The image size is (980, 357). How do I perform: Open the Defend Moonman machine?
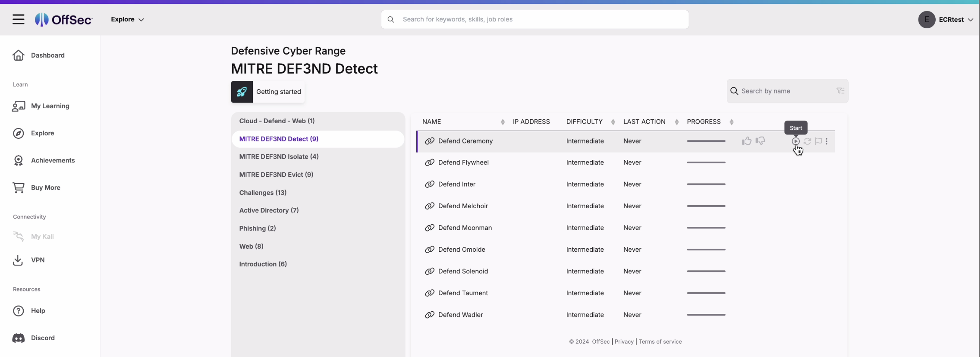click(465, 228)
